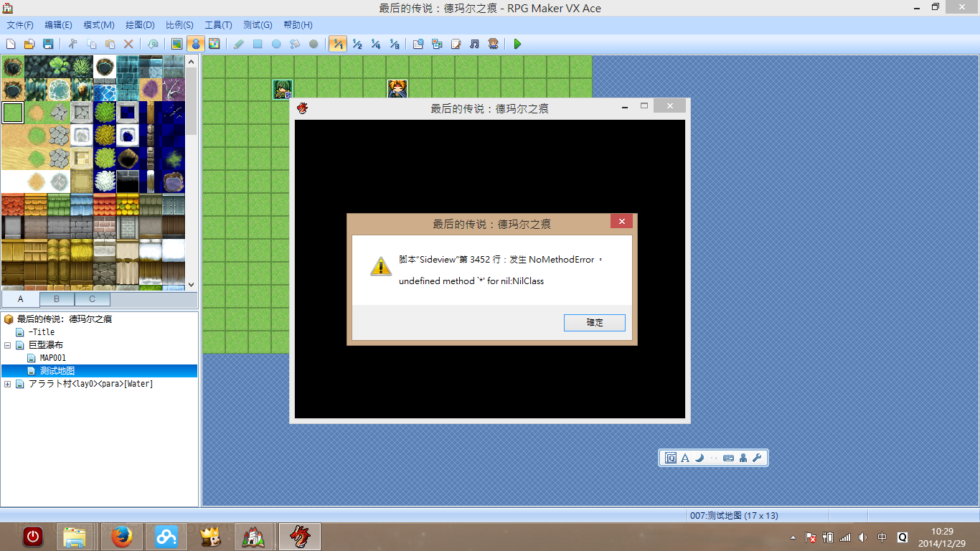Screen dimensions: 980x551
Task: Collapse the 巨型瀑布 map tree node
Action: 8,345
